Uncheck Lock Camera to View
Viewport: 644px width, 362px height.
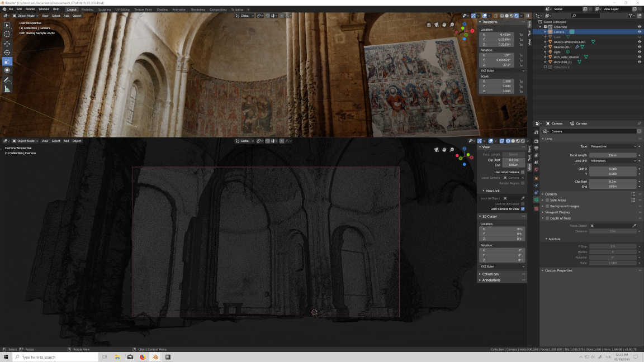[x=523, y=209]
